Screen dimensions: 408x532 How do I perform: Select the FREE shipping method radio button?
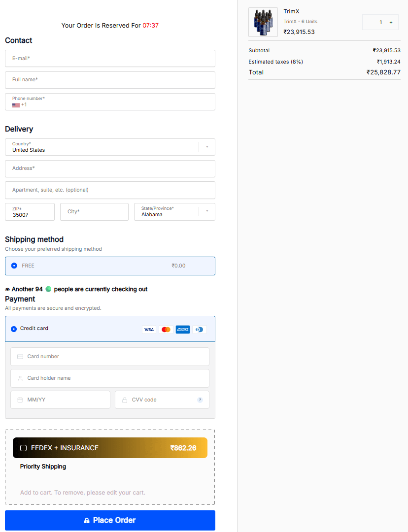click(x=13, y=266)
